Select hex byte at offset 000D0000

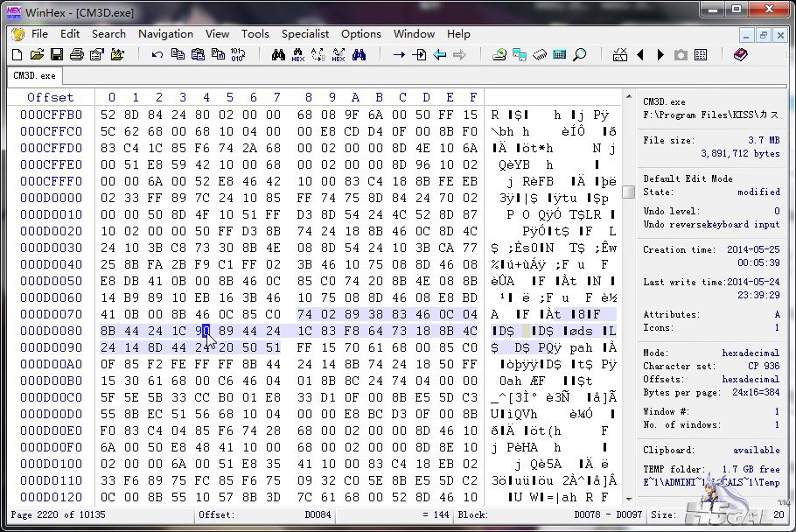108,198
